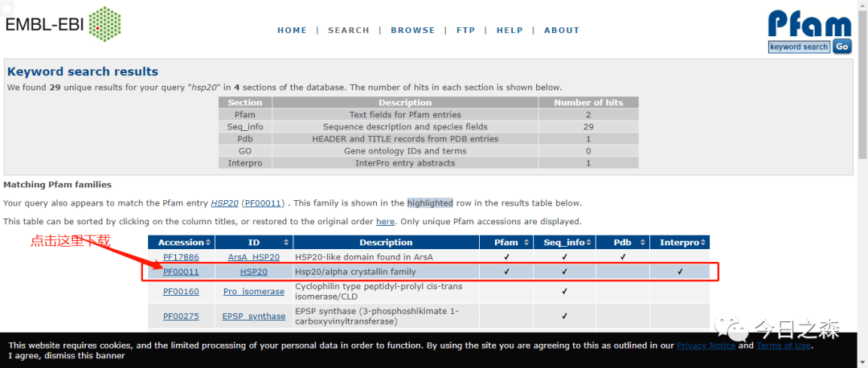Sort table by Accession column arrows

point(208,243)
